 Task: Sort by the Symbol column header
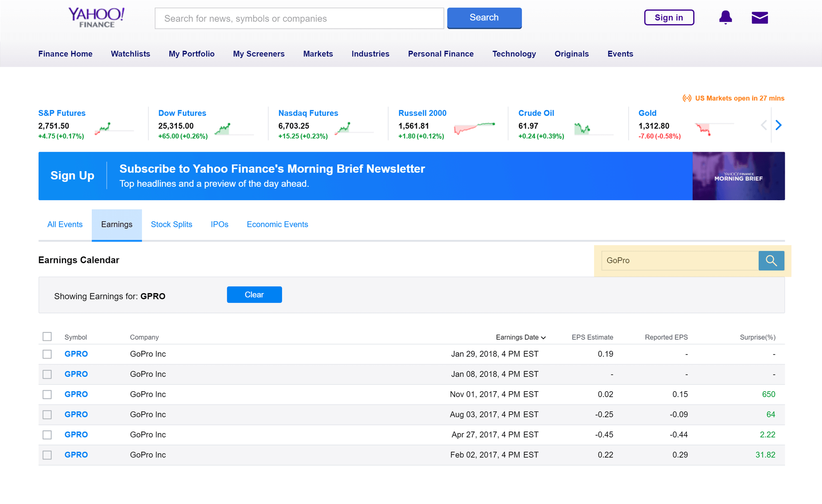(76, 337)
